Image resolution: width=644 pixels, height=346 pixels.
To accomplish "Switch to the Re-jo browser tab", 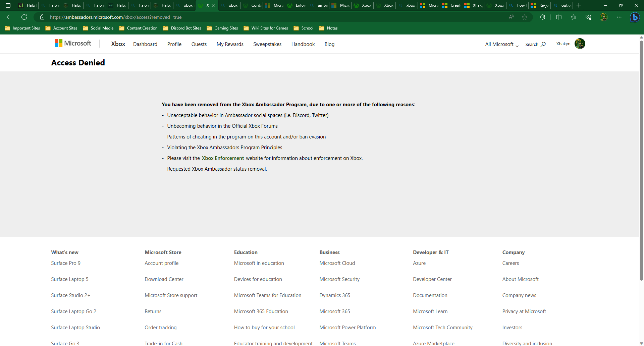I will tap(540, 5).
